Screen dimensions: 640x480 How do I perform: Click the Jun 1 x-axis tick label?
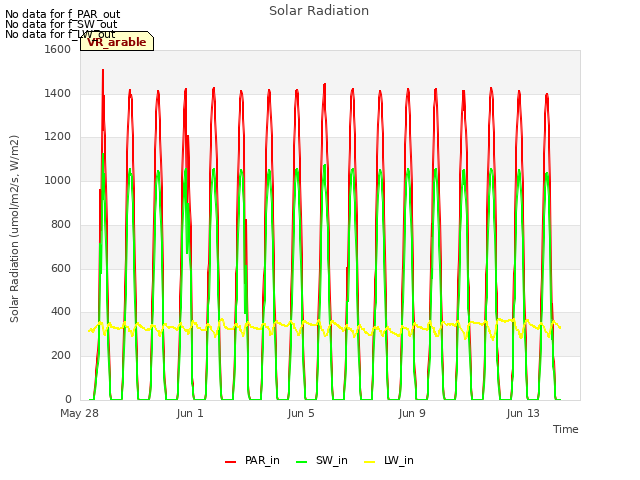(190, 413)
